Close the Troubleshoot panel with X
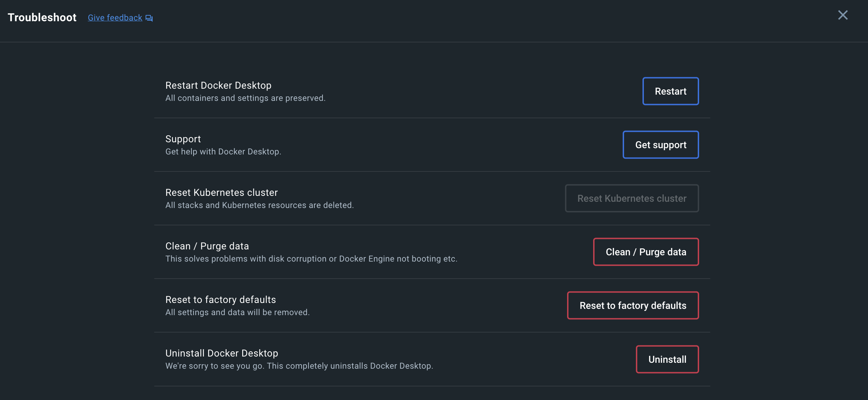The width and height of the screenshot is (868, 400). coord(843,15)
